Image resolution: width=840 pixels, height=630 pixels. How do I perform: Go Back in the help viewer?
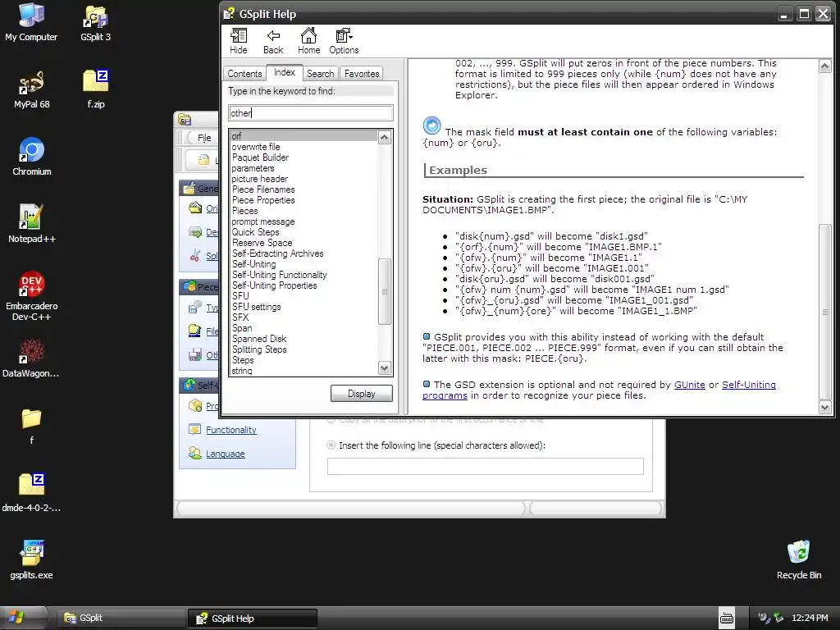tap(273, 41)
